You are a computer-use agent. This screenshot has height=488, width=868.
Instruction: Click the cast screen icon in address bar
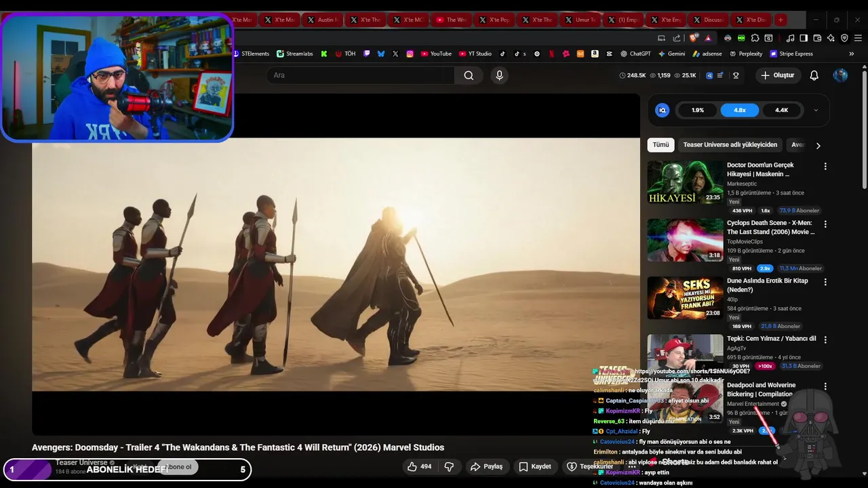[661, 38]
